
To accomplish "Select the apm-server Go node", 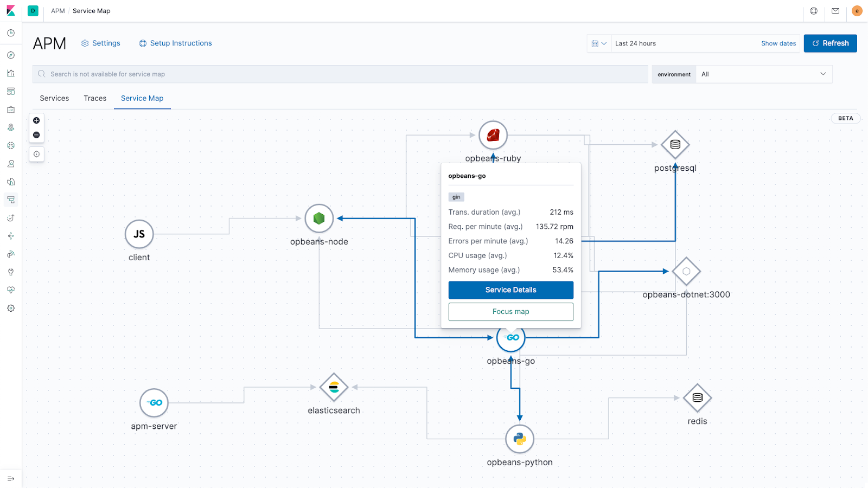I will point(154,403).
